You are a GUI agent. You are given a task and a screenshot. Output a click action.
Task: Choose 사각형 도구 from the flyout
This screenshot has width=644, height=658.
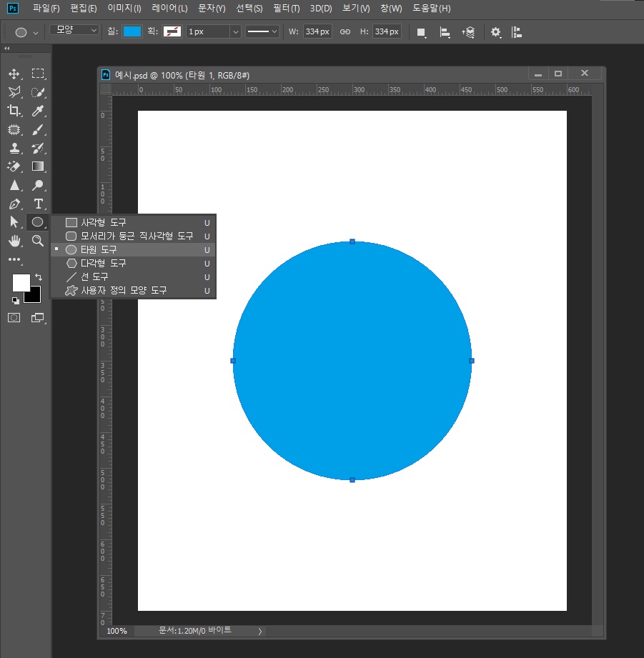[134, 222]
